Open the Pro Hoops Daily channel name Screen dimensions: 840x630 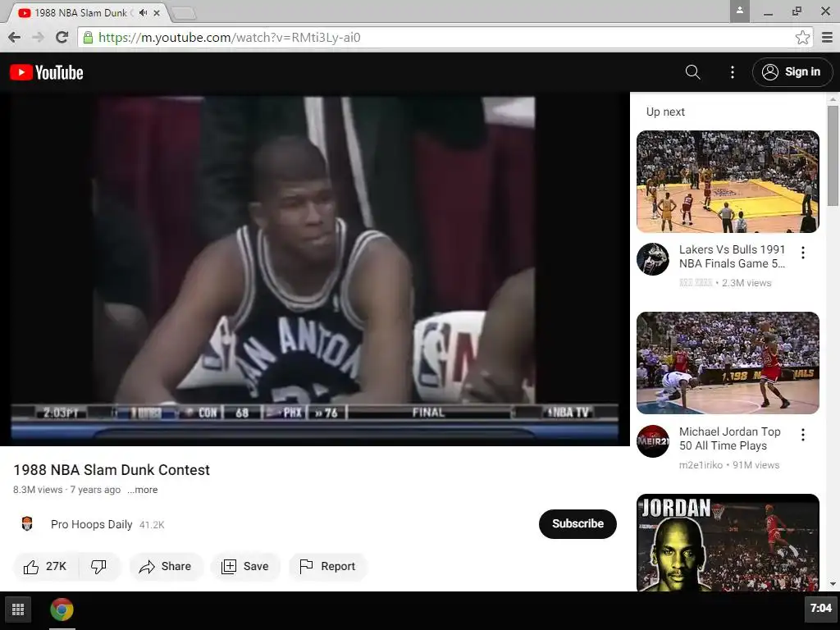click(92, 524)
